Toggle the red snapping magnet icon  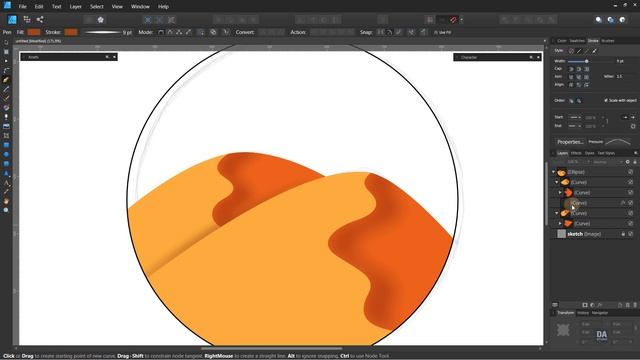tap(453, 20)
